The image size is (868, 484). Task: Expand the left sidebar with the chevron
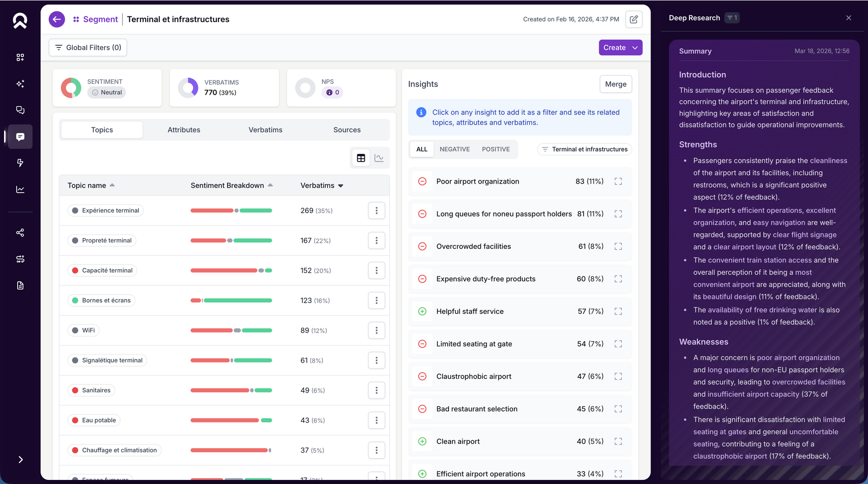pos(20,460)
